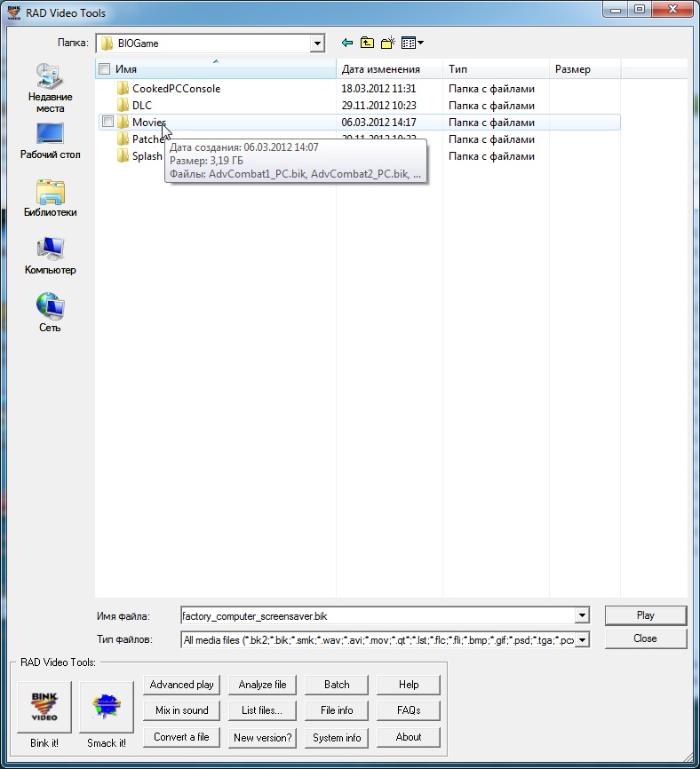Sort by the Имя column header
Image resolution: width=700 pixels, height=769 pixels.
tap(216, 69)
